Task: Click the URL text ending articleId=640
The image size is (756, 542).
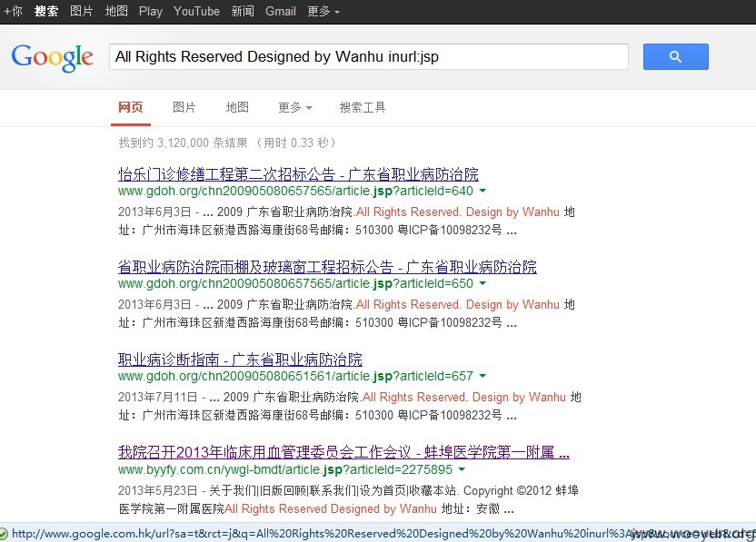Action: tap(295, 191)
